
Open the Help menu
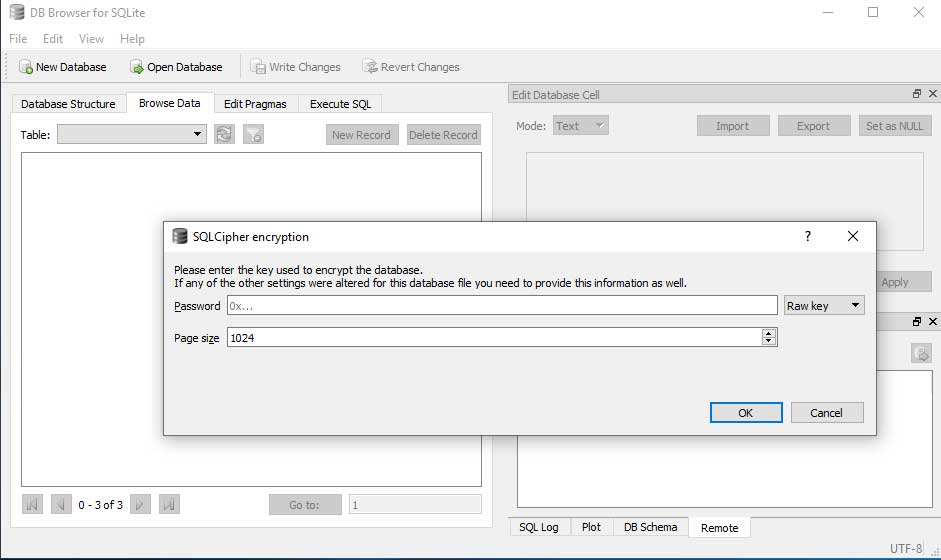[132, 38]
